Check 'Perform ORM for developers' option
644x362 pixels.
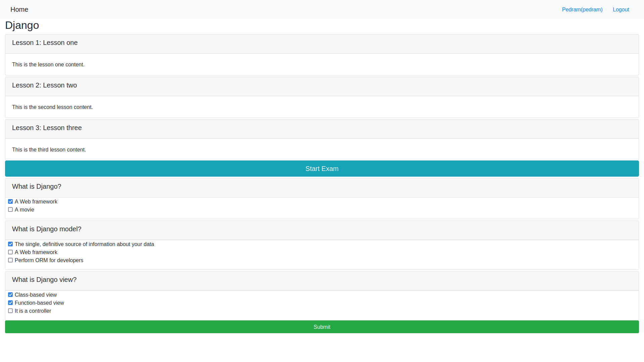(x=10, y=260)
